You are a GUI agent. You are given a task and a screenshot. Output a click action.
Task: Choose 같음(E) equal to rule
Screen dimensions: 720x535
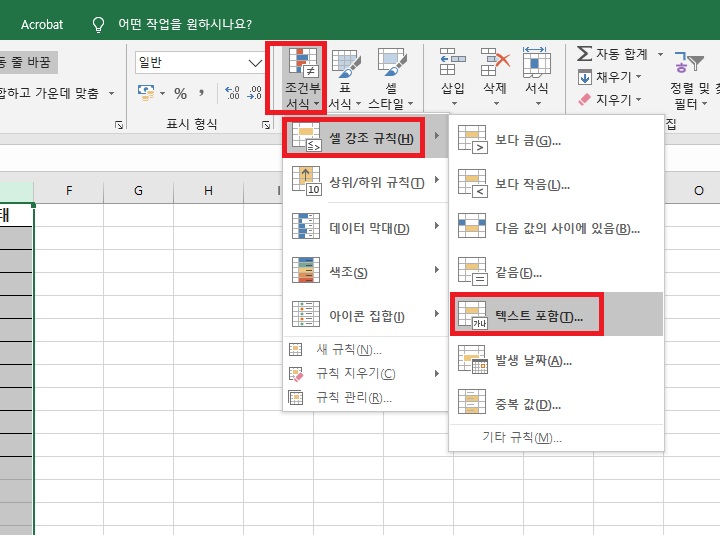click(x=556, y=273)
